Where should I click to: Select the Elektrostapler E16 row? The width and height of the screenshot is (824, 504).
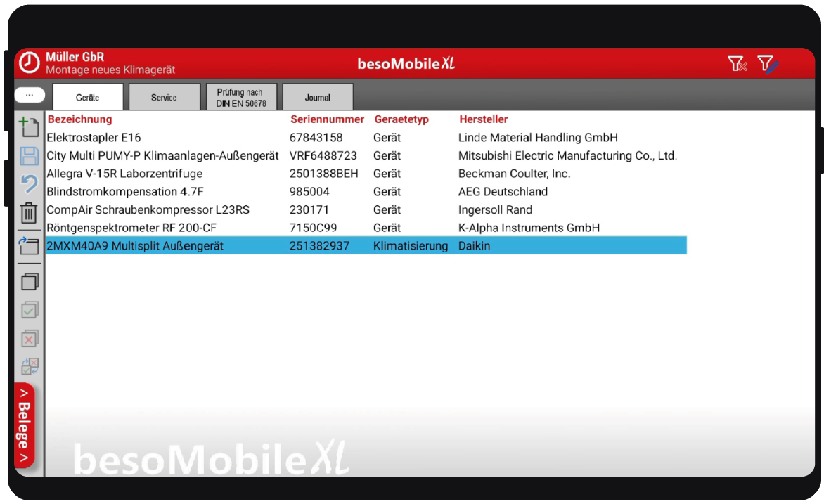tap(366, 138)
